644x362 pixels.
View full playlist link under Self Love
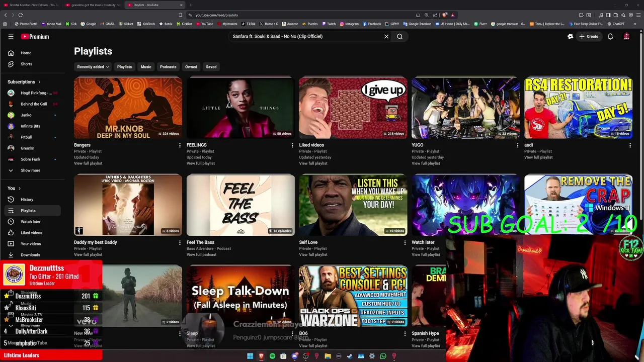point(313,255)
